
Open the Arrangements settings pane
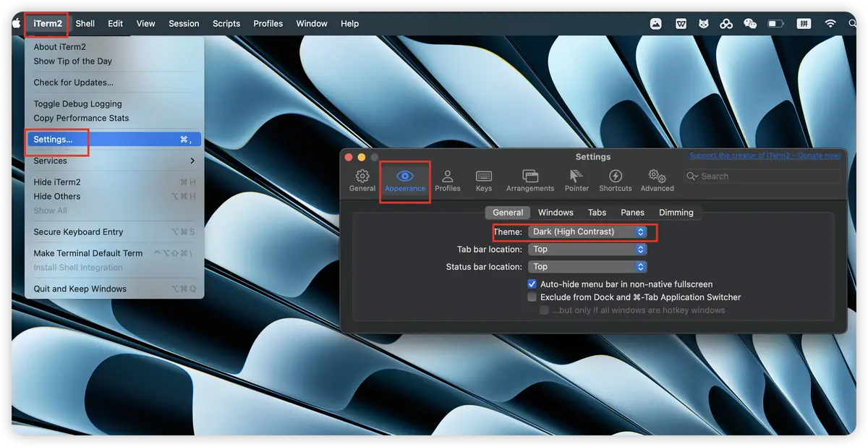pos(529,180)
